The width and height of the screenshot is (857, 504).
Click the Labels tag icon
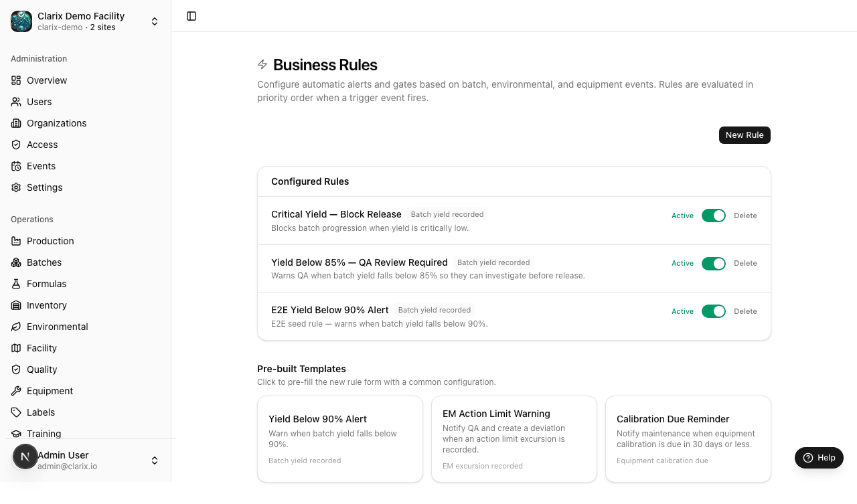[x=16, y=412]
